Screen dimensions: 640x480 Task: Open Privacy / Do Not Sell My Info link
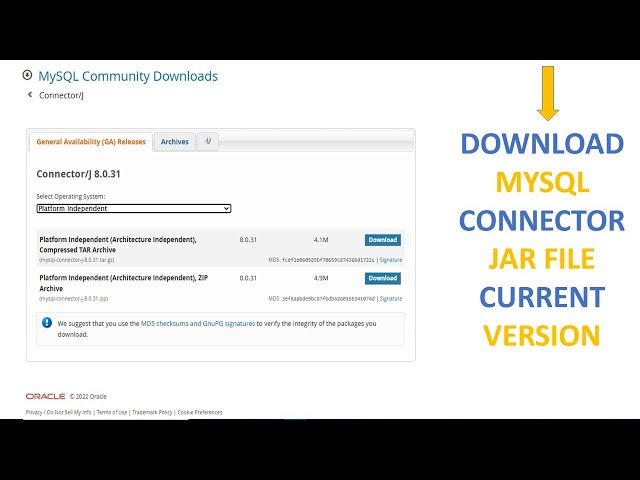[x=58, y=413]
